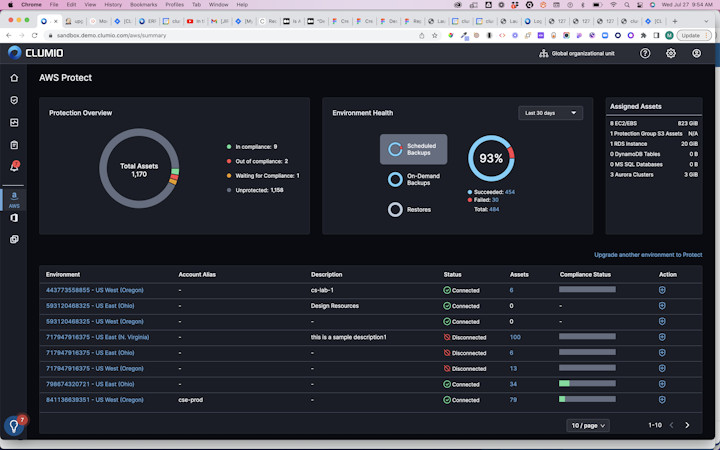Screen dimensions: 720x450
Task: Click assets count 100 link
Action: click(x=515, y=337)
